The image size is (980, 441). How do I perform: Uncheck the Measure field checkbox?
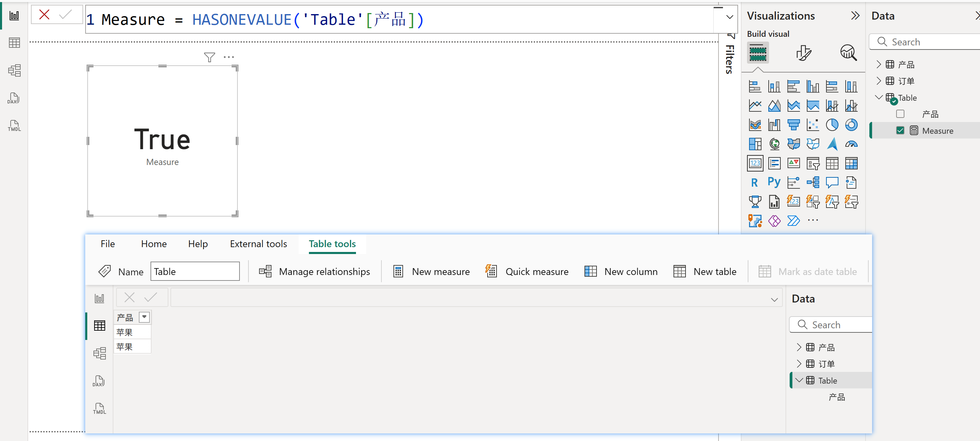click(900, 131)
